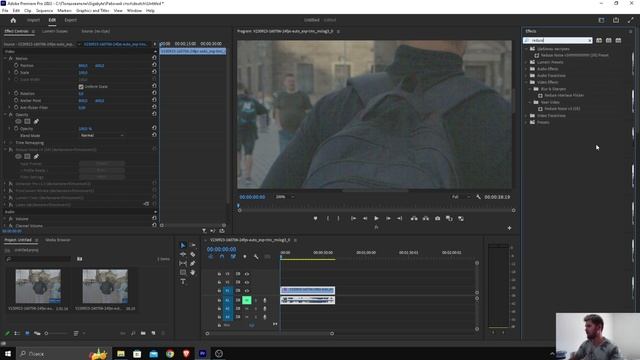Click 32-bit color filter icon in Effects
Image resolution: width=640 pixels, height=360 pixels.
tap(609, 40)
